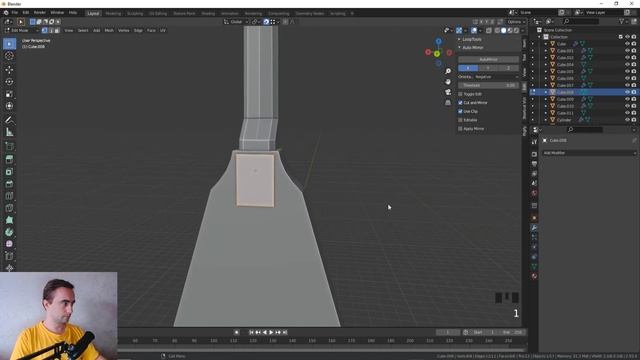
Task: Hide Cylinder using its eye icon
Action: (x=627, y=120)
